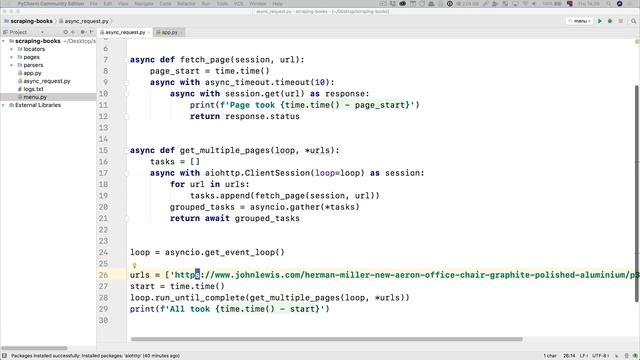Click line 24 loop = asyncio.get_event_loop()
This screenshot has height=360, width=640.
[x=207, y=252]
